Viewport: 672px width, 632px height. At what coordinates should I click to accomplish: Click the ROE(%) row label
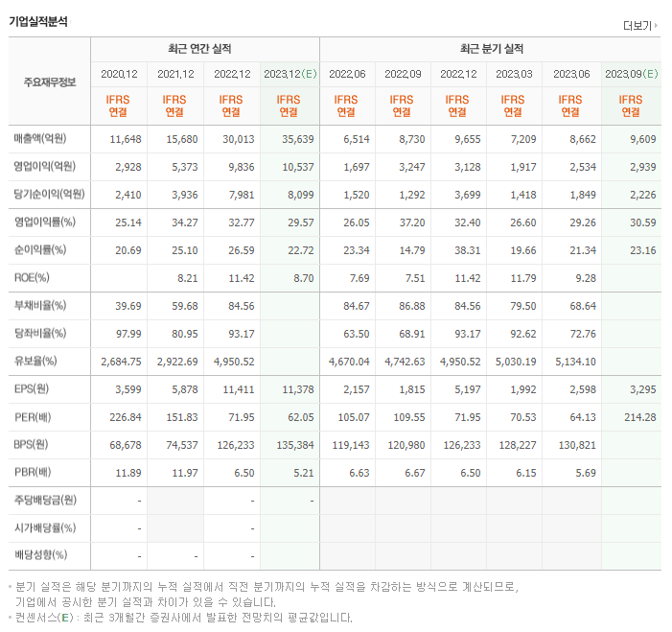[32, 278]
